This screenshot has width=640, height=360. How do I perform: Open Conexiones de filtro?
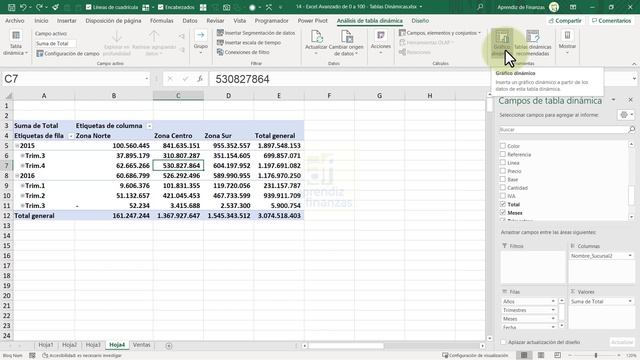click(x=243, y=52)
